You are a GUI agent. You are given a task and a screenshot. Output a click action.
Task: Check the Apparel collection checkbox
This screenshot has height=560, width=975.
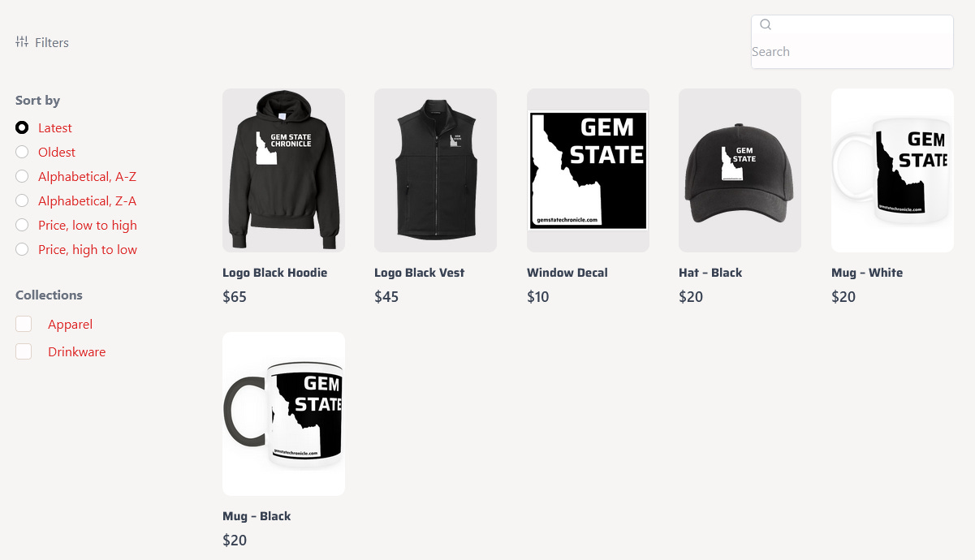[x=24, y=324]
